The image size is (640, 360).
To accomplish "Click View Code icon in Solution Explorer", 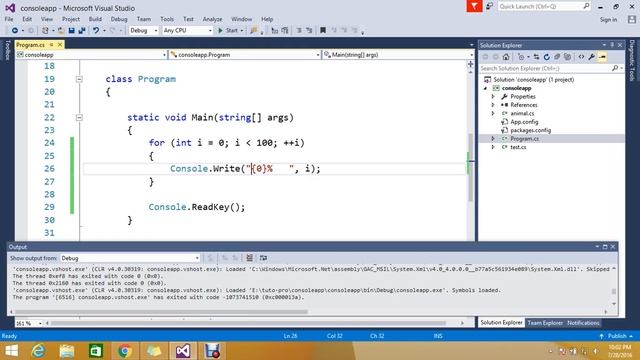I will click(581, 57).
